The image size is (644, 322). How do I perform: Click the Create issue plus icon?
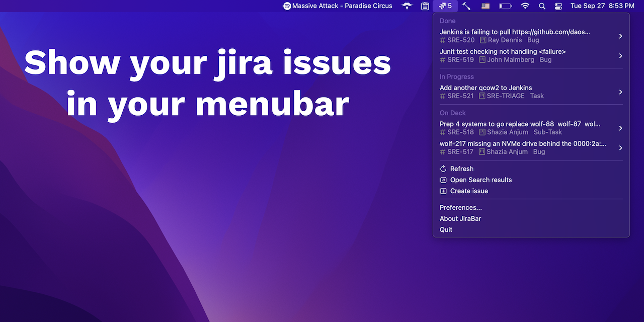pyautogui.click(x=443, y=191)
